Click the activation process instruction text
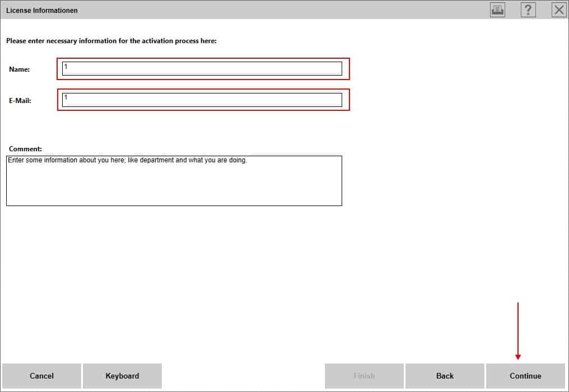This screenshot has width=569, height=392. [111, 41]
